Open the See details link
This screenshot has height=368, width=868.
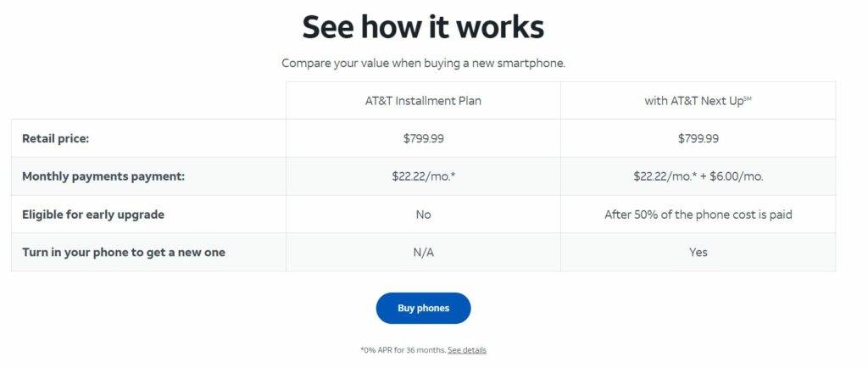[x=467, y=350]
